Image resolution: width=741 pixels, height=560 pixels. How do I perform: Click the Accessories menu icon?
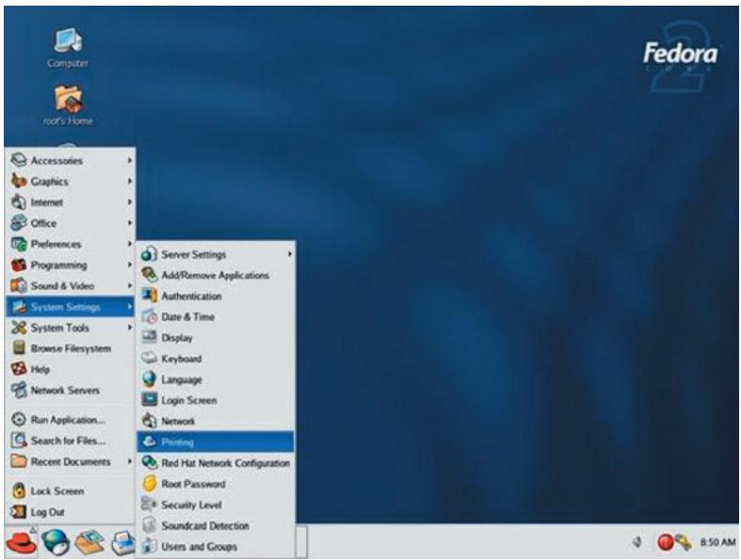point(19,160)
